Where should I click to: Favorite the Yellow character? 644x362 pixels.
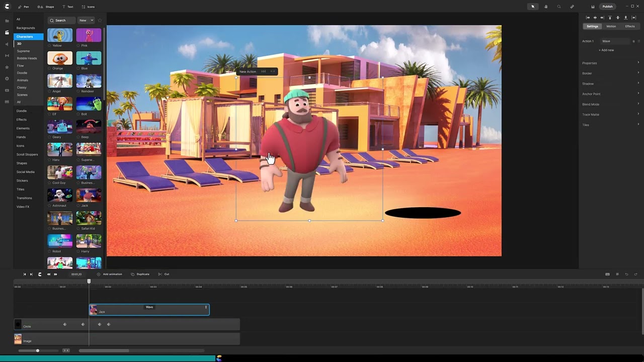50,45
